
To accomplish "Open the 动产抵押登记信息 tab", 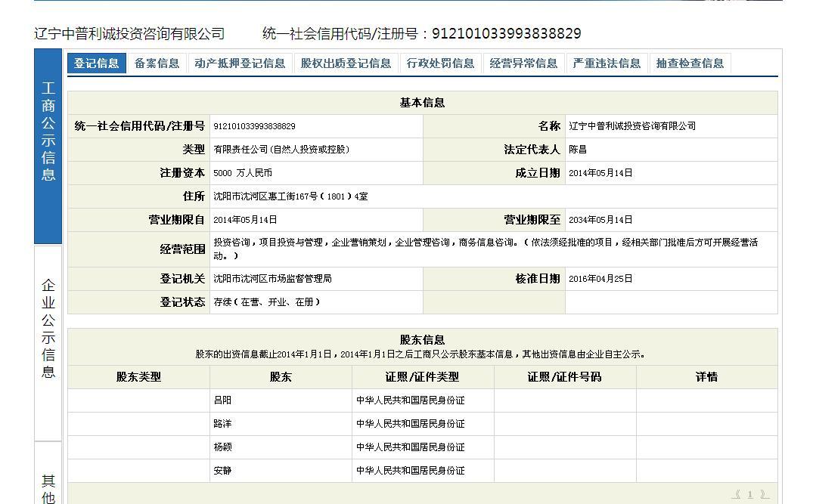I will (240, 63).
